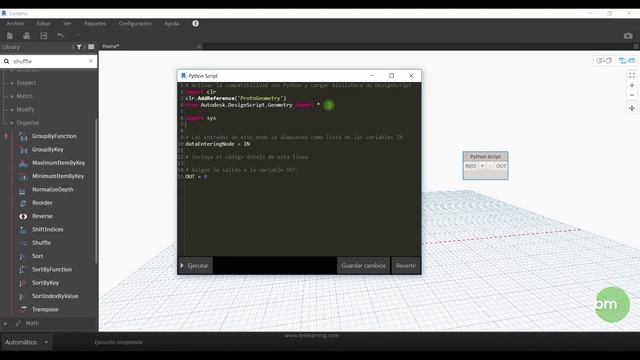
Task: Open the Configuración menu
Action: (135, 24)
